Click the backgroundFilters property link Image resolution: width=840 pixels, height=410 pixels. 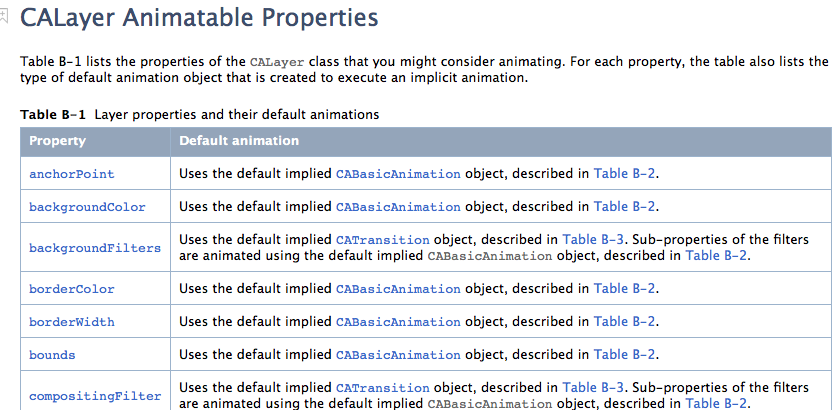[95, 248]
